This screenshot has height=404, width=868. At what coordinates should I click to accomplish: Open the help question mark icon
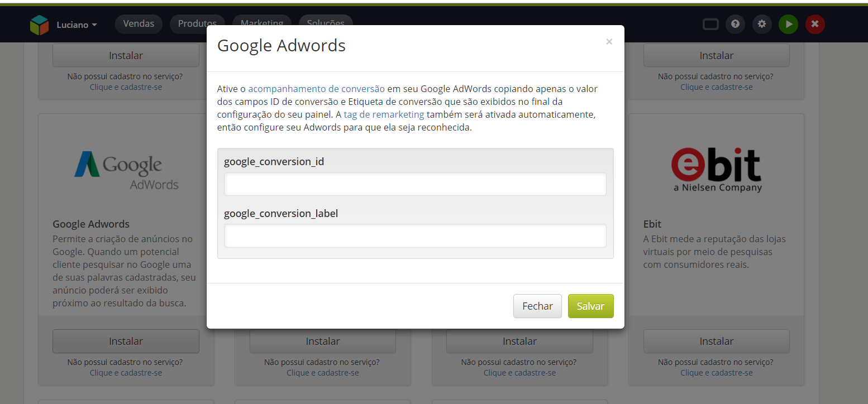coord(735,24)
